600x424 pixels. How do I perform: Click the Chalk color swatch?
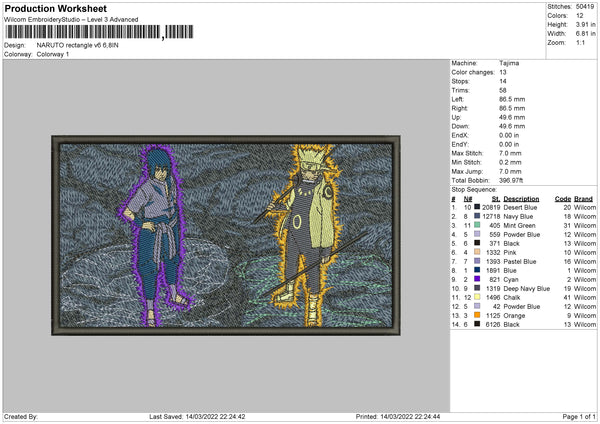[477, 297]
